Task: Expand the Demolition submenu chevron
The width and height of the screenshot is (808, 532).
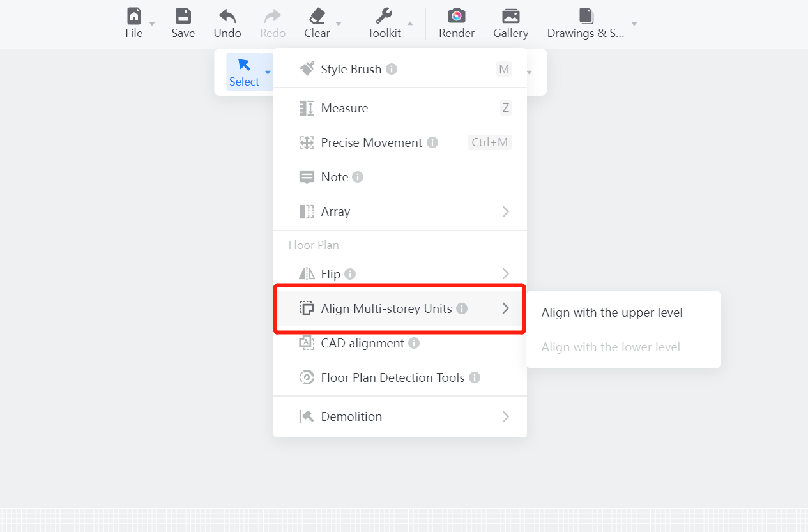Action: point(505,416)
